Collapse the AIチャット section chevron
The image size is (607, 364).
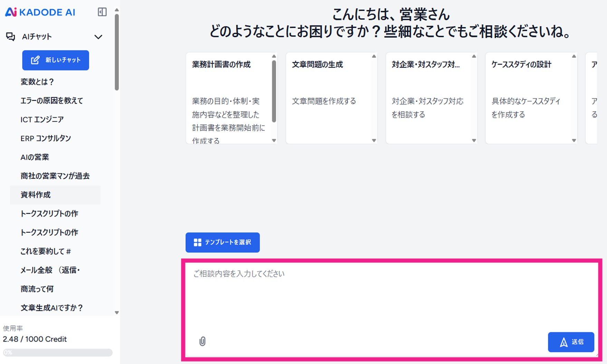click(98, 37)
